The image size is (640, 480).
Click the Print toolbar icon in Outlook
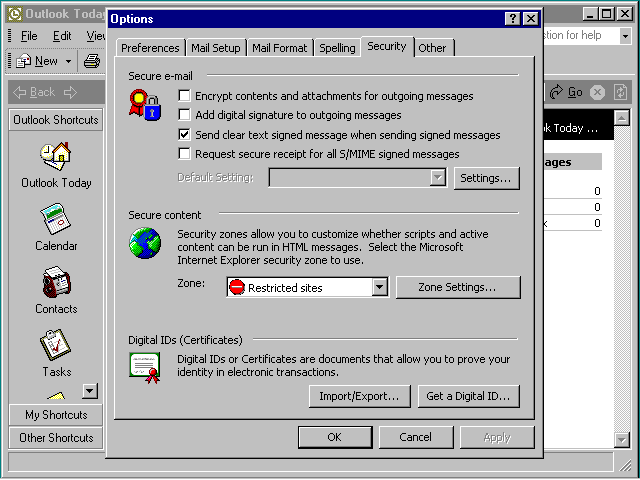[92, 61]
